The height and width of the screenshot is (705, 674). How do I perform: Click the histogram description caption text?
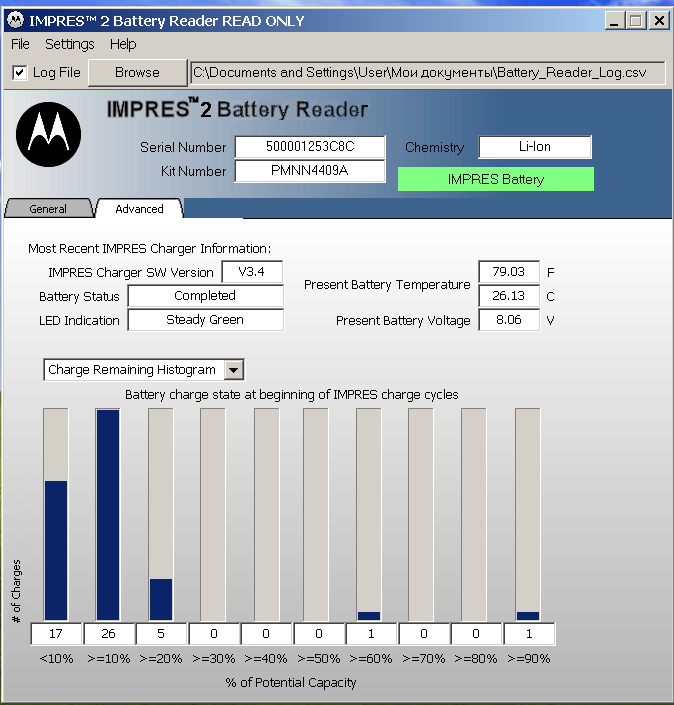pos(292,395)
